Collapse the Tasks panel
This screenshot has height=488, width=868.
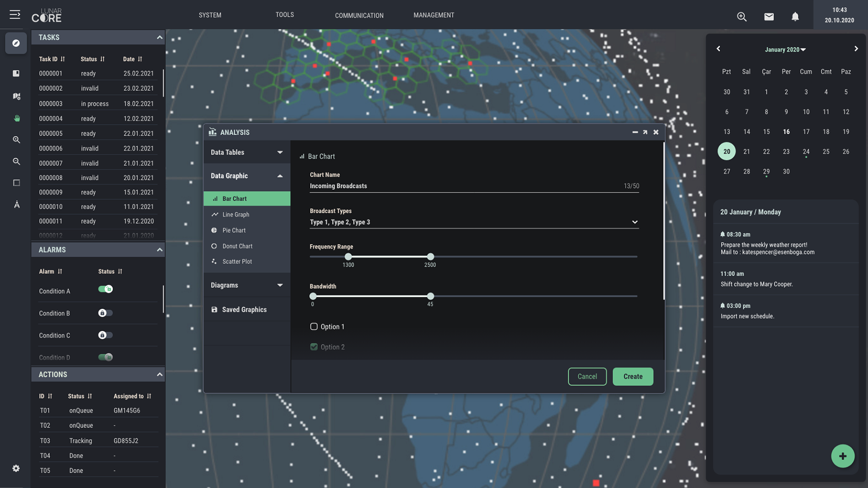pyautogui.click(x=160, y=38)
